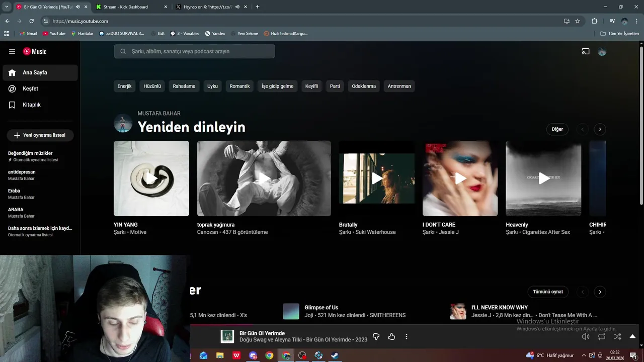Open File Explorer from the taskbar
Viewport: 644px width, 362px height.
[x=220, y=355]
